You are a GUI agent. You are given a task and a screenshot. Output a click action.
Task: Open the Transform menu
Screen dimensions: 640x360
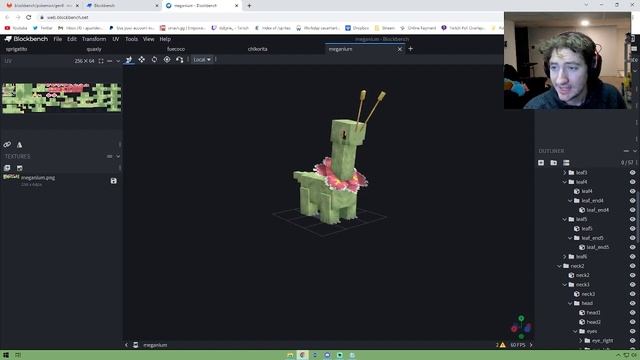tap(94, 39)
